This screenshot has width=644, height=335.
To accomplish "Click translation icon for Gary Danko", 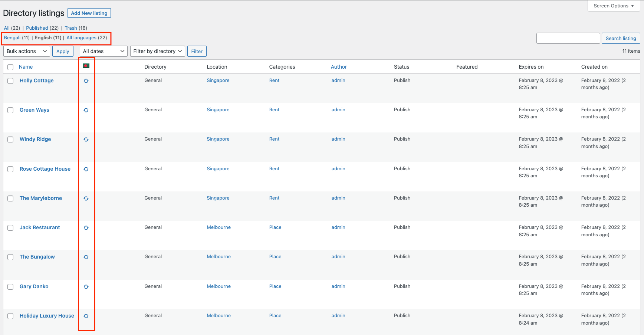I will tap(86, 287).
